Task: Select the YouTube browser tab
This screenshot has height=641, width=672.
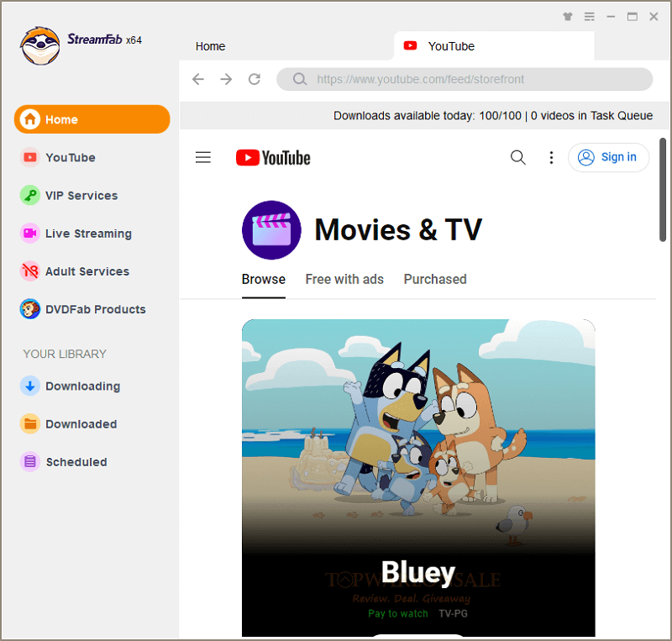Action: tap(494, 46)
